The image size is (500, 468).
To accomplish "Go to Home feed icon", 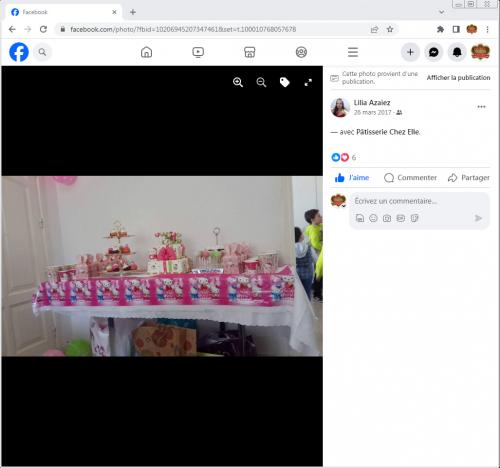I will click(146, 52).
